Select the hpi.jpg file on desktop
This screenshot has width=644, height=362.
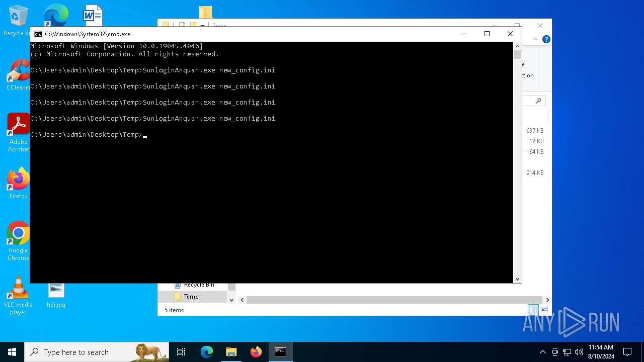(x=56, y=295)
